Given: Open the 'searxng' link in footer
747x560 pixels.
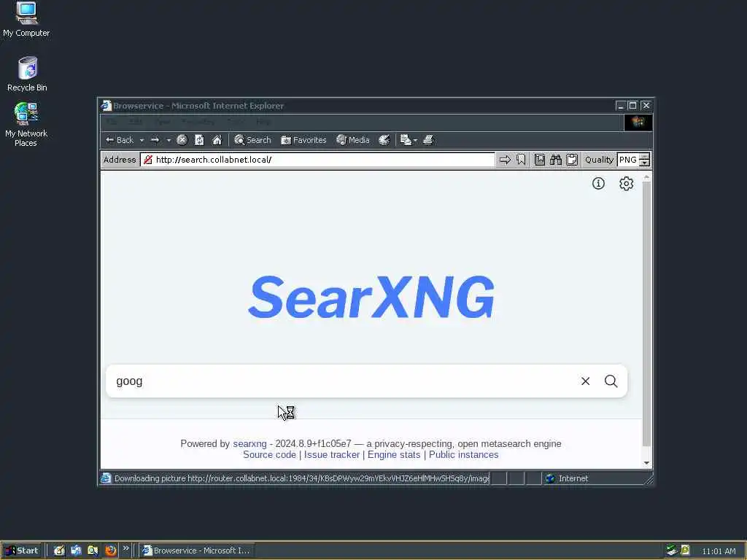Looking at the screenshot, I should (x=249, y=444).
